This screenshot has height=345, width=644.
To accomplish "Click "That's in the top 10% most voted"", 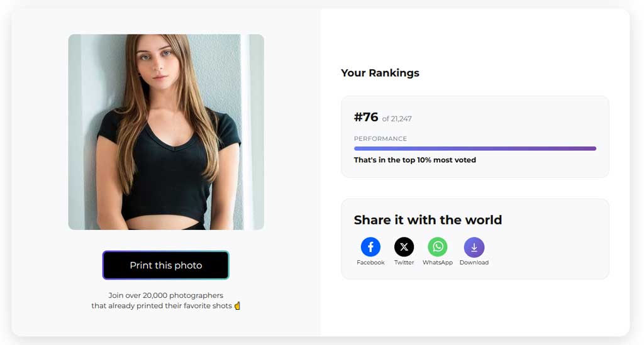I will point(415,160).
